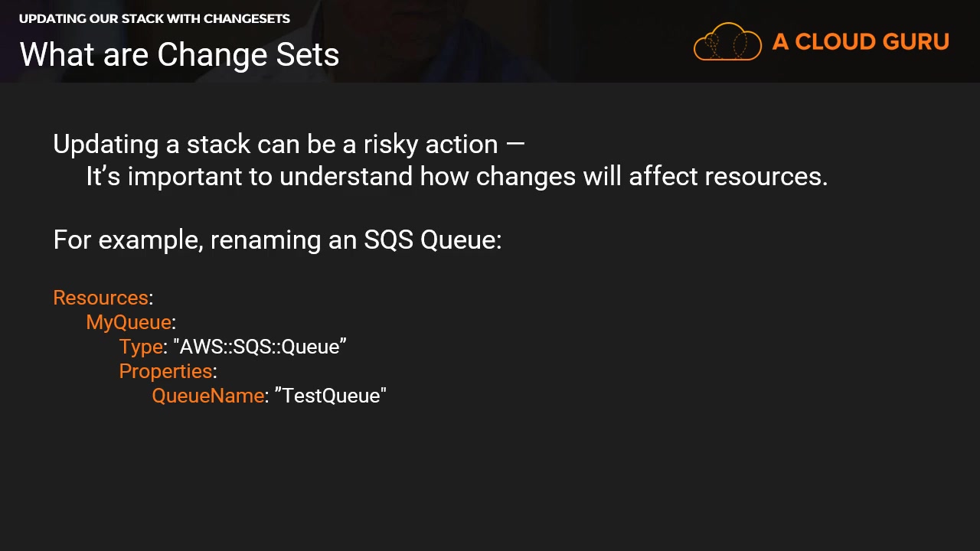Click the word 'understand' in the slide body
Image resolution: width=980 pixels, height=551 pixels.
pyautogui.click(x=346, y=177)
